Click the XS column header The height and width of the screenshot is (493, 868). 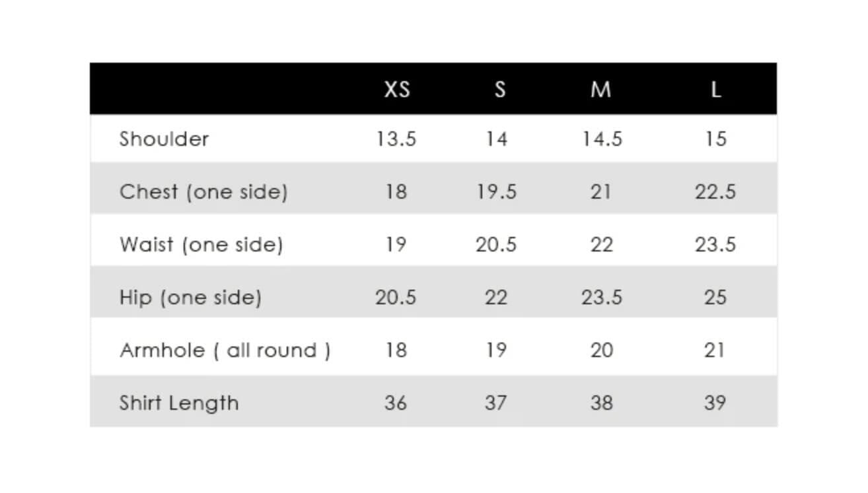(x=396, y=89)
